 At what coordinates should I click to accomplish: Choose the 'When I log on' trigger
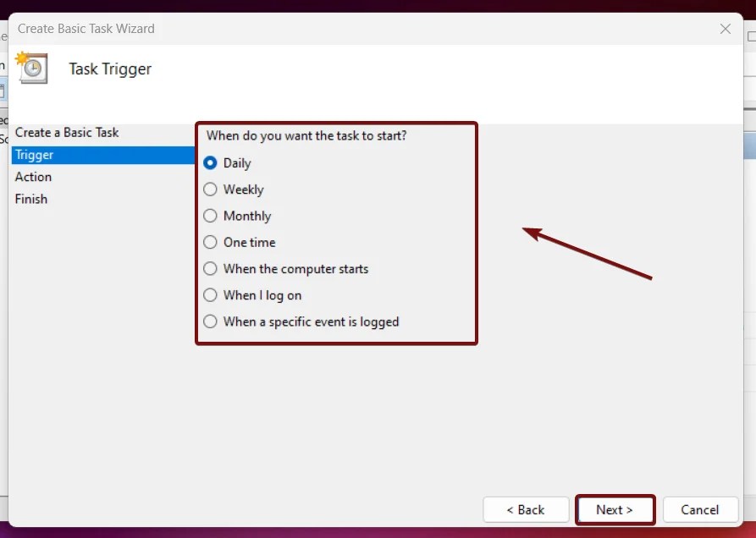[x=210, y=295]
